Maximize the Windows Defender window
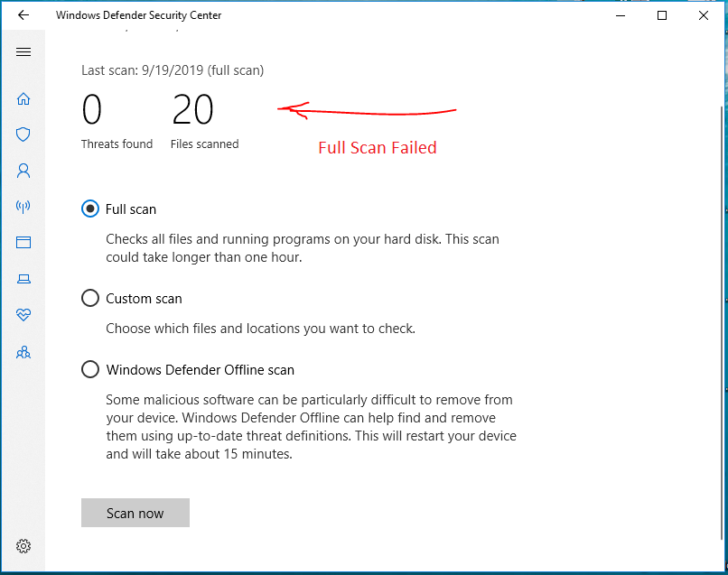Viewport: 728px width, 575px height. [x=662, y=15]
